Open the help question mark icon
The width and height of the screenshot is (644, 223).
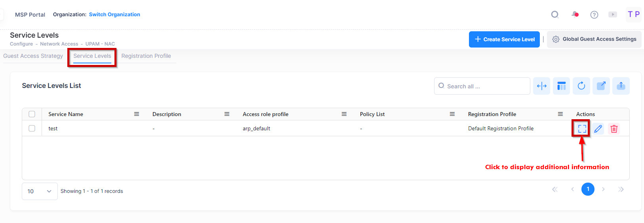(x=594, y=15)
